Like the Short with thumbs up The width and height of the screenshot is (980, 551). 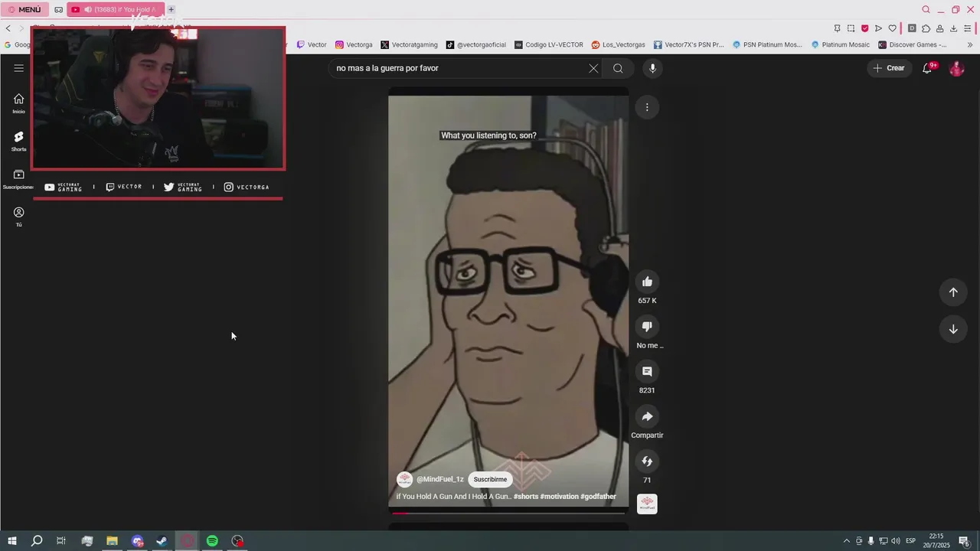(x=647, y=282)
